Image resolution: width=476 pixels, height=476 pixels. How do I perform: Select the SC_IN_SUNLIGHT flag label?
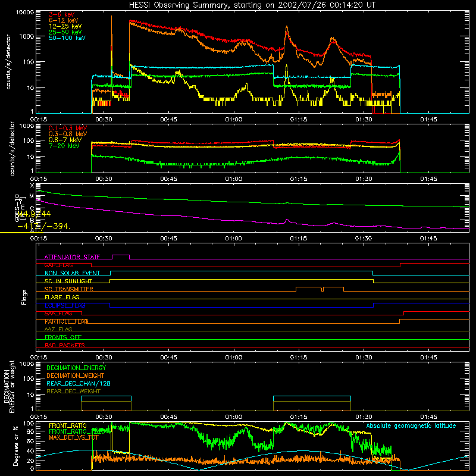pos(68,281)
